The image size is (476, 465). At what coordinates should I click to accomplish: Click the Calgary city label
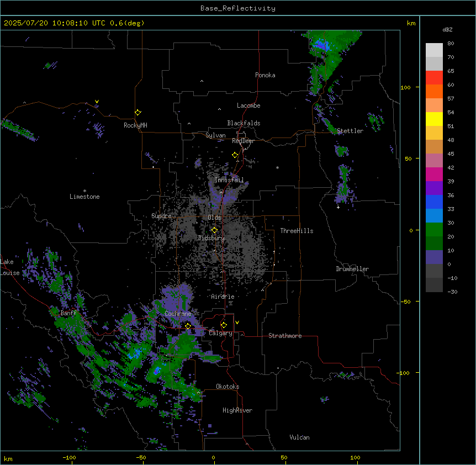click(220, 333)
